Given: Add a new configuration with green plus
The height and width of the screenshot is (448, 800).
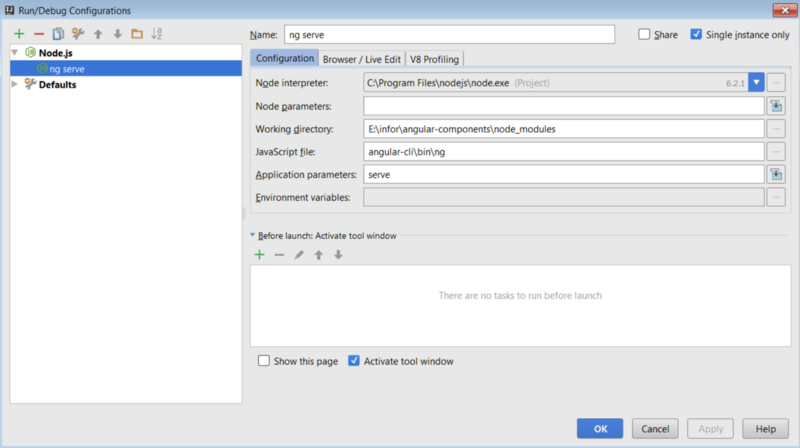Looking at the screenshot, I should coord(19,34).
